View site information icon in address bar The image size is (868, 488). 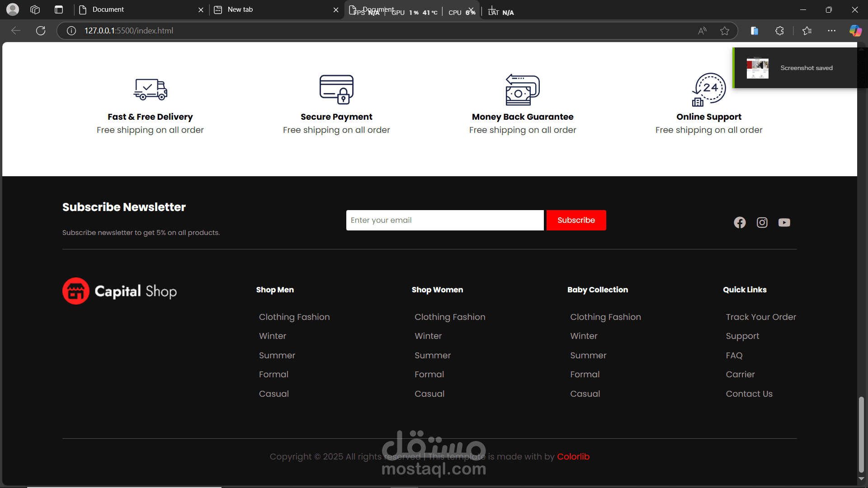point(71,31)
